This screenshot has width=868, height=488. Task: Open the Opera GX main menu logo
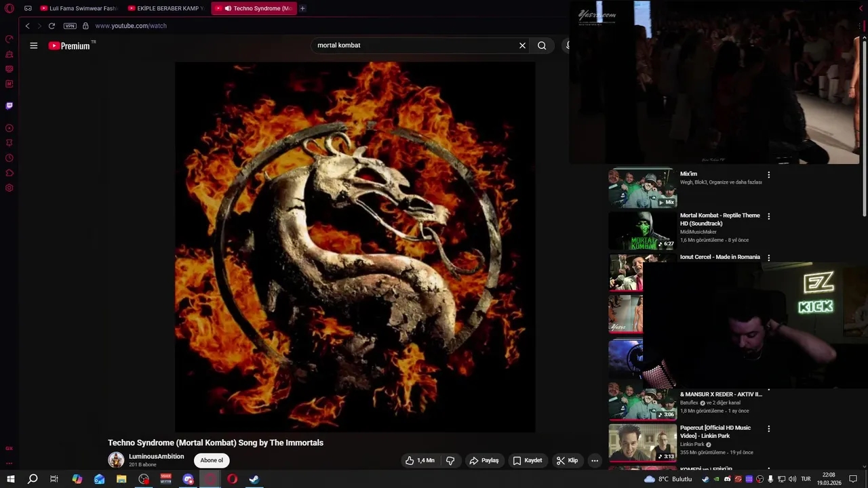click(x=9, y=9)
